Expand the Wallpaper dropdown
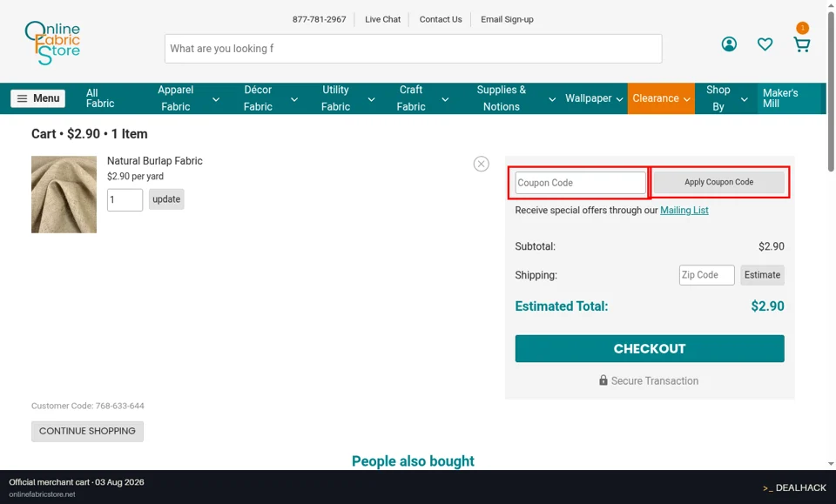 click(619, 99)
